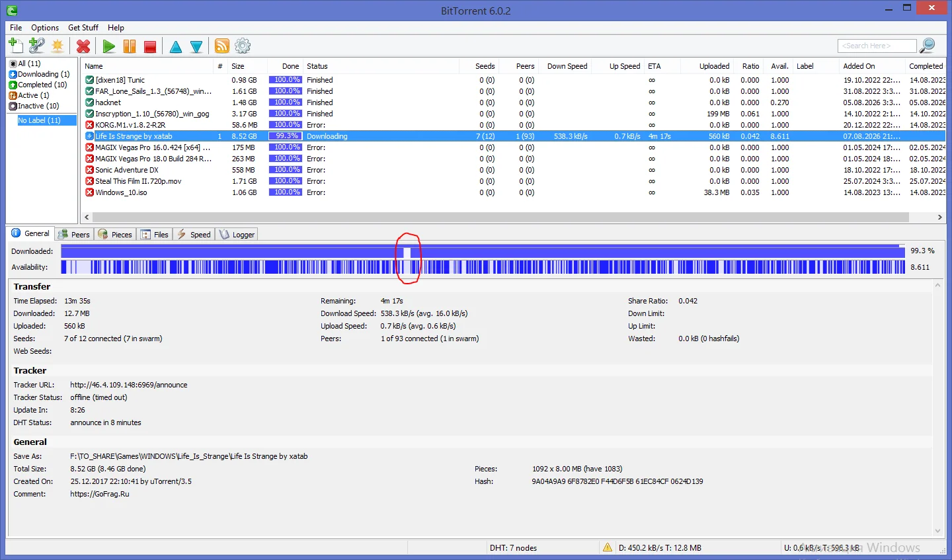Image resolution: width=952 pixels, height=560 pixels.
Task: Switch to the Pieces tab
Action: coord(115,235)
